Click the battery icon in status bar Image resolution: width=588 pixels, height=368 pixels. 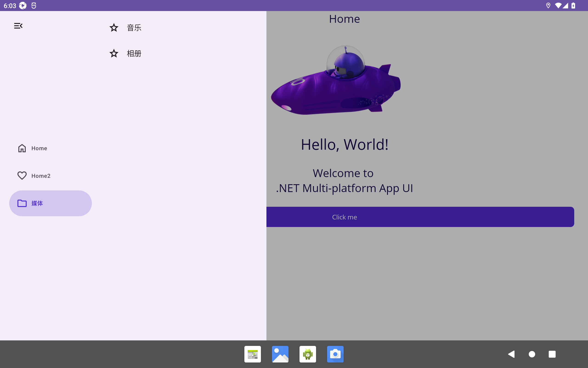[x=573, y=5]
